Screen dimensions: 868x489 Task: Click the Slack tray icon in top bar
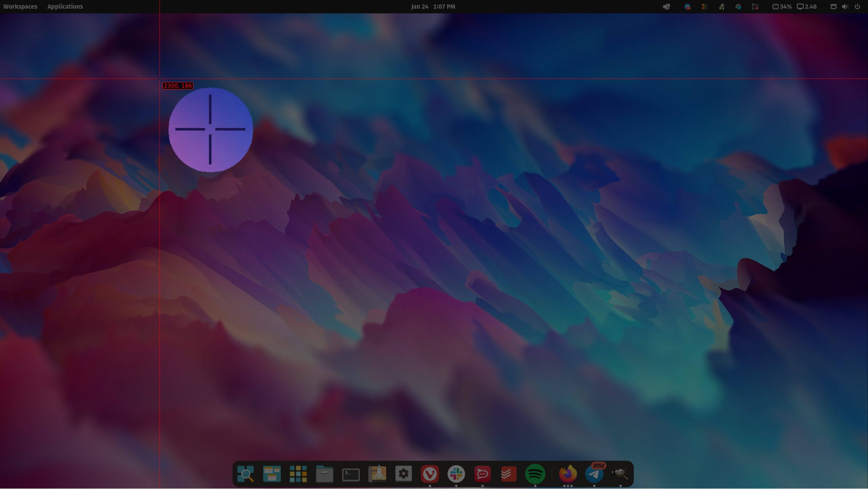pos(738,6)
